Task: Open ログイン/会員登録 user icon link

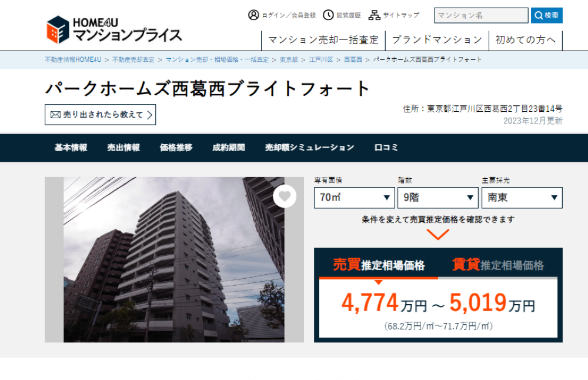Action: coord(282,15)
